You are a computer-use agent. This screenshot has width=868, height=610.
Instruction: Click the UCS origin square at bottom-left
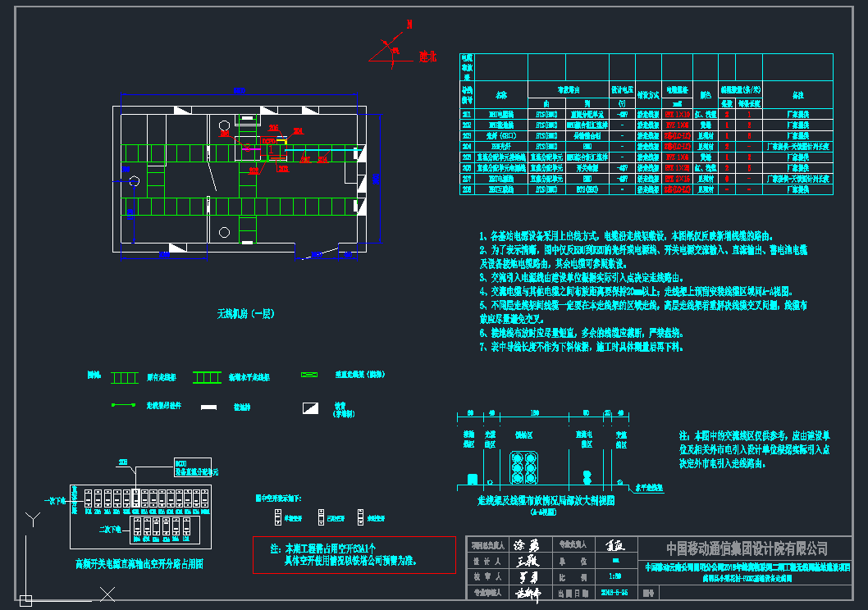[26, 599]
